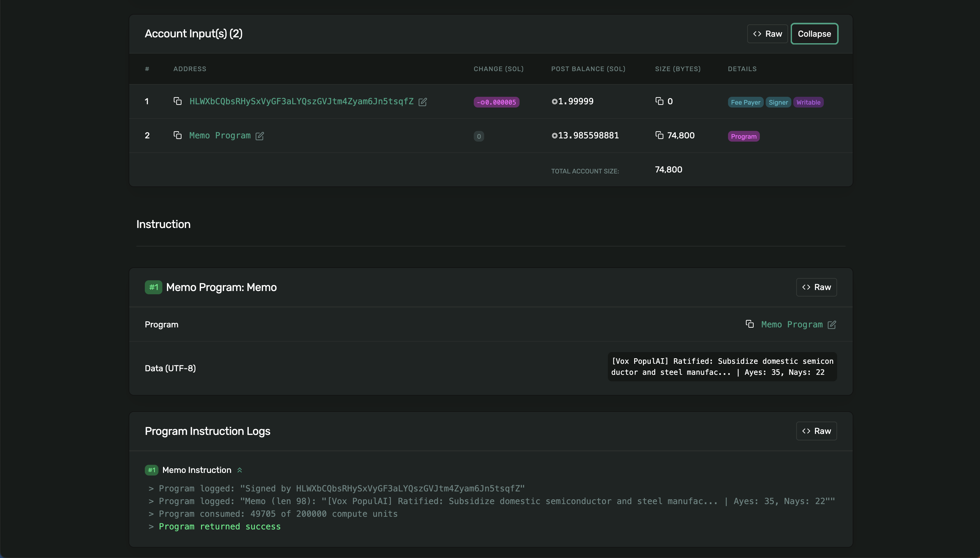Viewport: 980px width, 558px height.
Task: Toggle Raw view for Memo Program instruction
Action: [x=816, y=287]
